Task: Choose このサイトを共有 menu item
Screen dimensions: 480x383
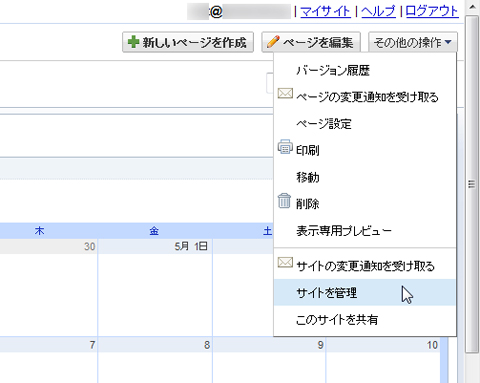Action: pos(365,319)
